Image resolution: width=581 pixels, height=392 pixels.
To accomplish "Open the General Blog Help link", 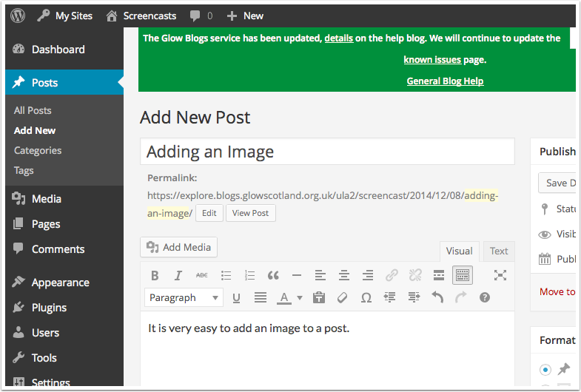I will [445, 81].
